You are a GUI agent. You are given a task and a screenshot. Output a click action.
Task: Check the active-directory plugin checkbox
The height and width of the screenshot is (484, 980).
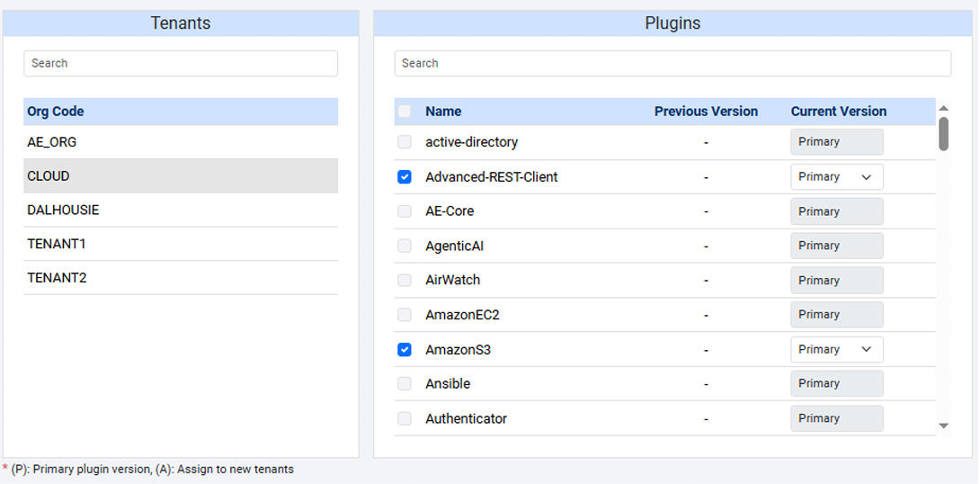405,142
